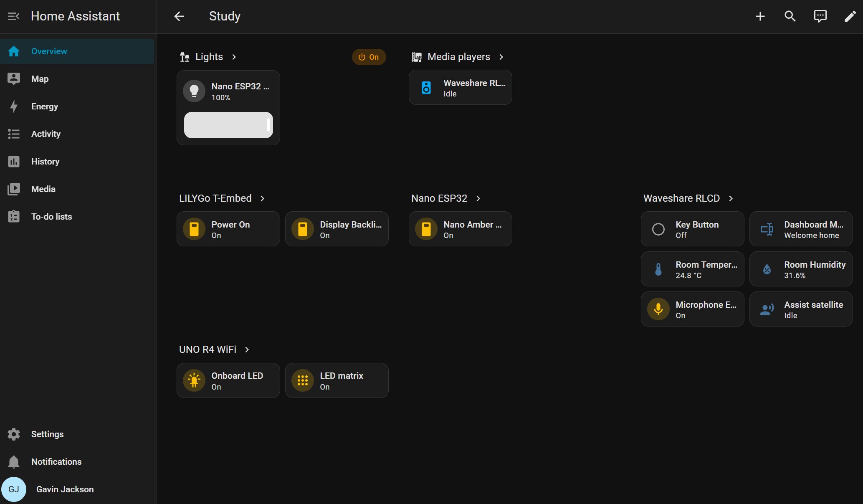This screenshot has height=504, width=863.
Task: Open Waveshare RLCD media player Idle card
Action: tap(460, 88)
